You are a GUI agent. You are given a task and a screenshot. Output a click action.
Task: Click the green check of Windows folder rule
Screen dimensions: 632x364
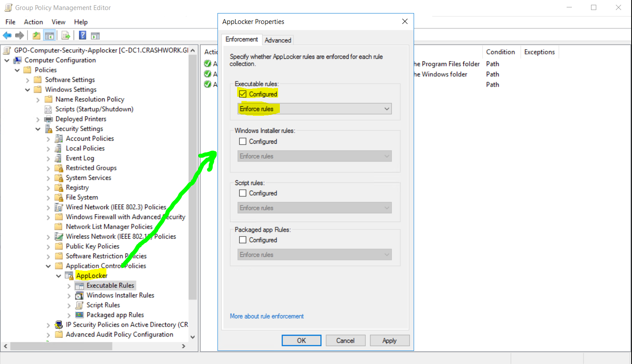(207, 74)
